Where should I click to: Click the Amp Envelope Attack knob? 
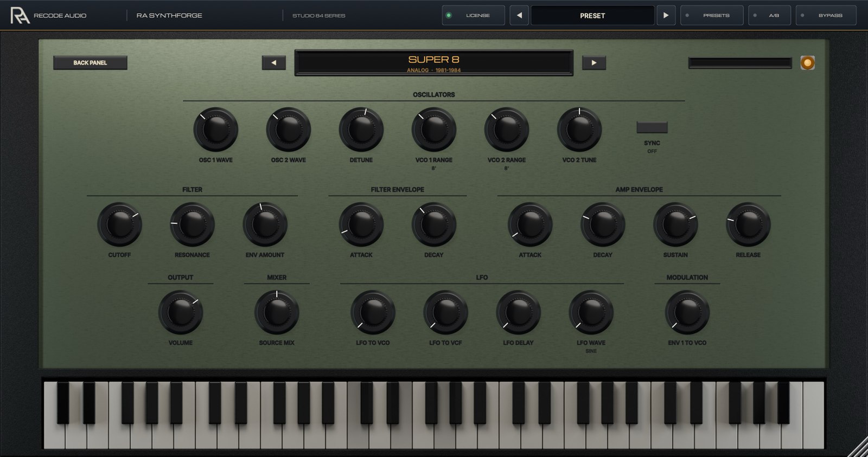[530, 224]
